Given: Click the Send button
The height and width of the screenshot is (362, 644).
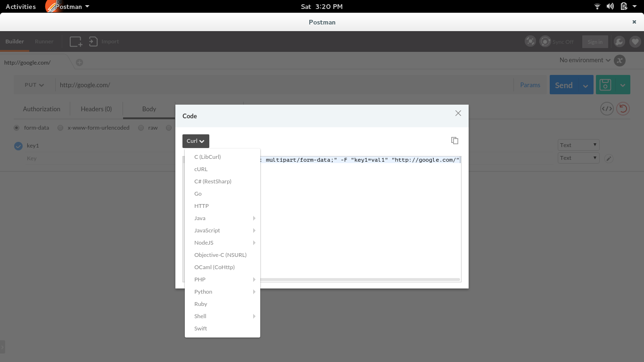Looking at the screenshot, I should (564, 85).
